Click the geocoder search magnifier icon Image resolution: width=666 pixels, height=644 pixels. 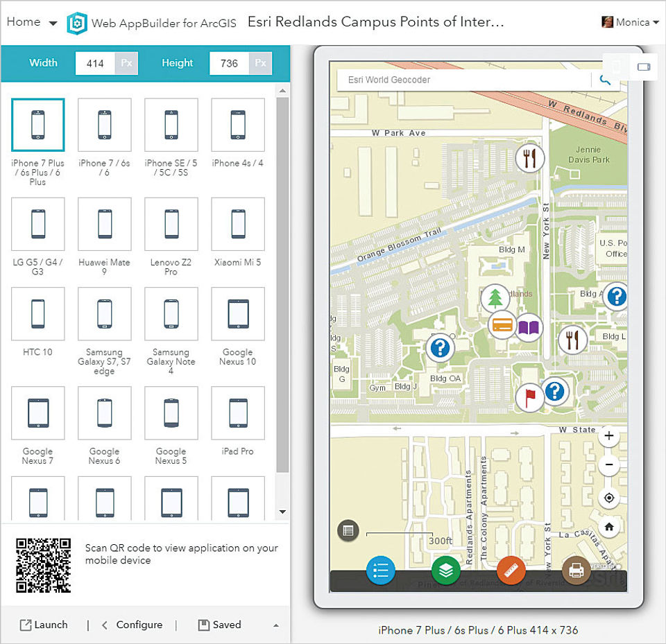(x=605, y=80)
